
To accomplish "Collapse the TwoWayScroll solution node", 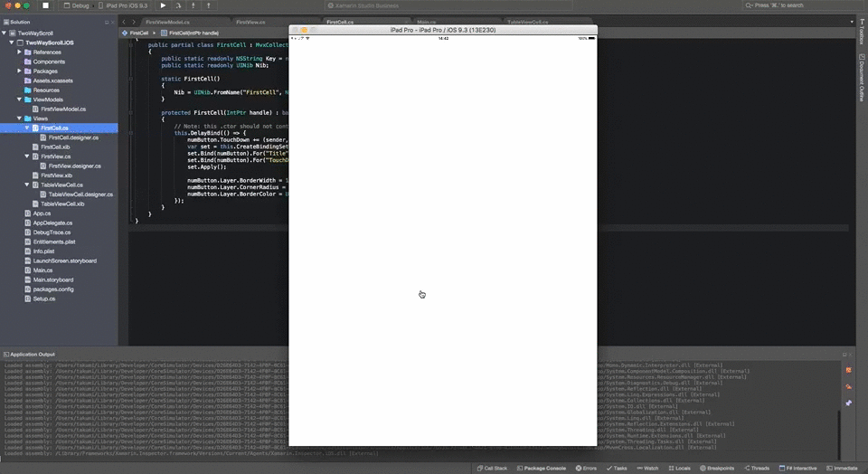I will (x=5, y=33).
